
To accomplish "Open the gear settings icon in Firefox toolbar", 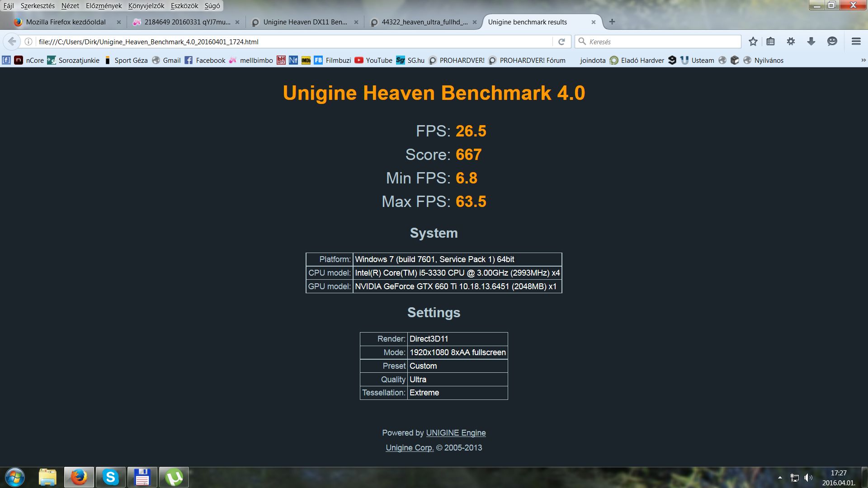I will click(x=791, y=42).
